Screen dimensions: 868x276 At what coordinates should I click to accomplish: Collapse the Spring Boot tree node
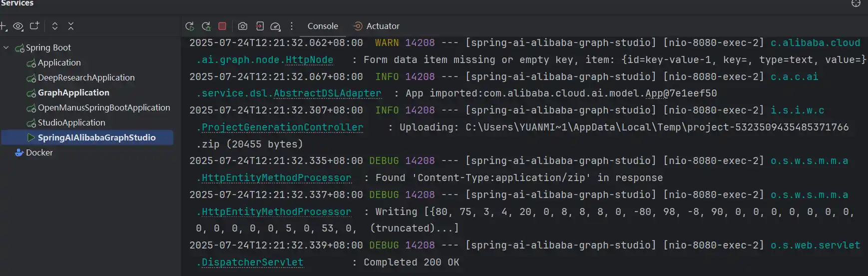pyautogui.click(x=6, y=47)
